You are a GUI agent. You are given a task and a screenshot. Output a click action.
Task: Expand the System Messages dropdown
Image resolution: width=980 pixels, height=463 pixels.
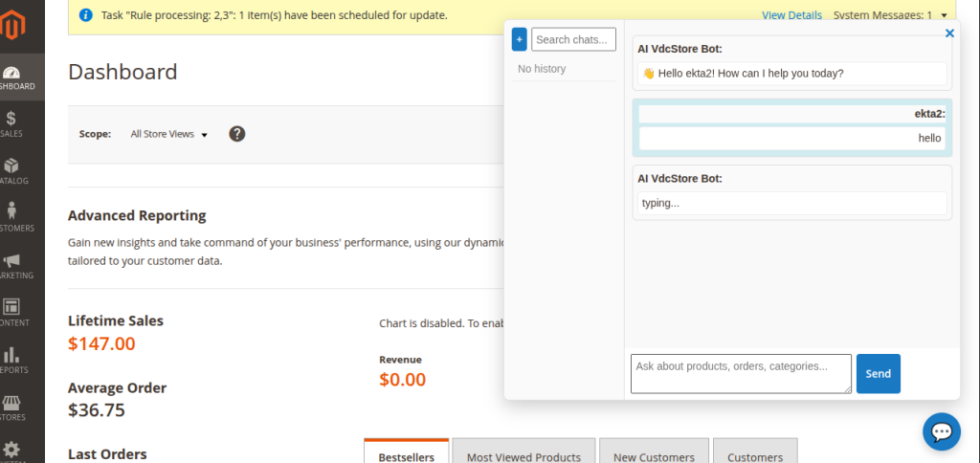tap(890, 15)
